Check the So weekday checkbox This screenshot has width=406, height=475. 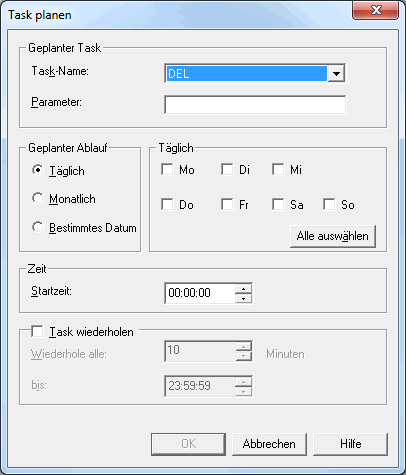tap(329, 204)
